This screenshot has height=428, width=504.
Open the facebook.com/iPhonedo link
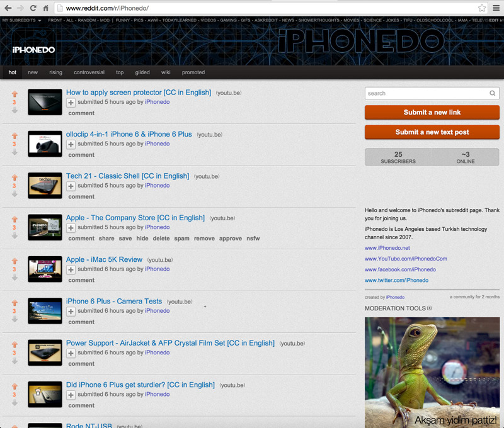[400, 270]
